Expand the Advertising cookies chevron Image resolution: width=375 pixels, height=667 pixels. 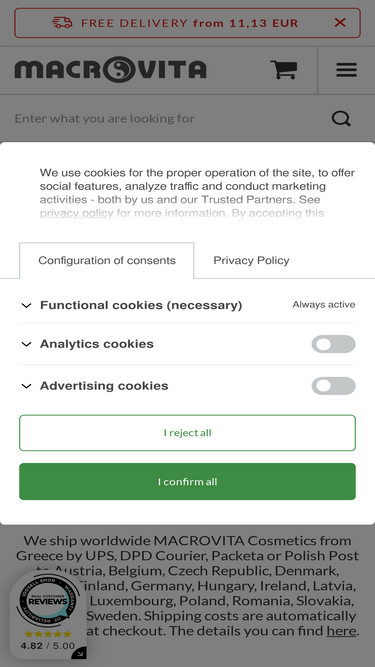pos(26,386)
